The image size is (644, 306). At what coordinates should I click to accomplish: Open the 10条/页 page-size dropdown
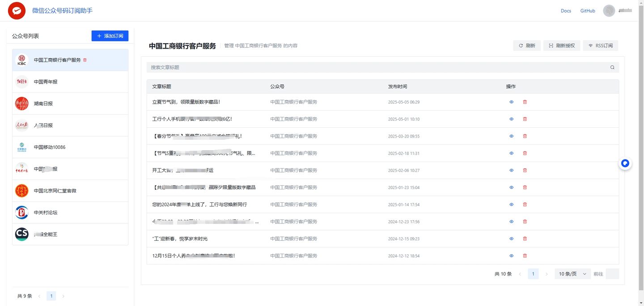[572, 273]
